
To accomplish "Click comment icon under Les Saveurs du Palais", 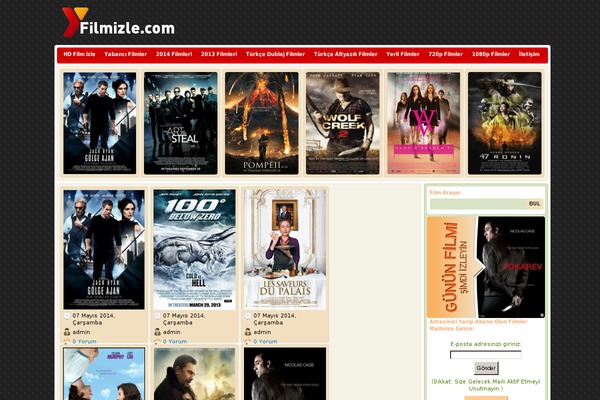I will (x=248, y=341).
